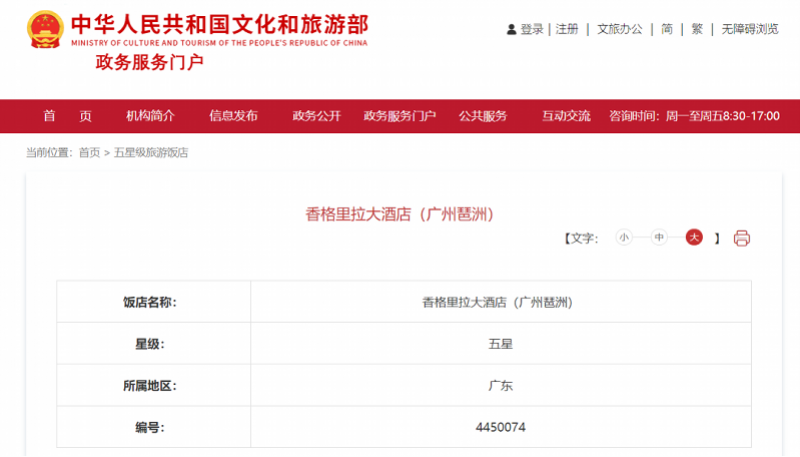This screenshot has height=457, width=800.
Task: Select small font size 小
Action: click(623, 237)
